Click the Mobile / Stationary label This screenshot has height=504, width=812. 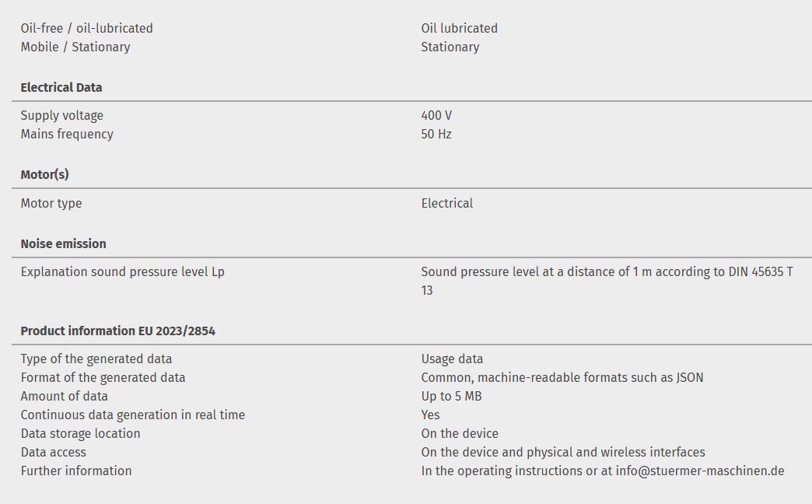pyautogui.click(x=75, y=47)
